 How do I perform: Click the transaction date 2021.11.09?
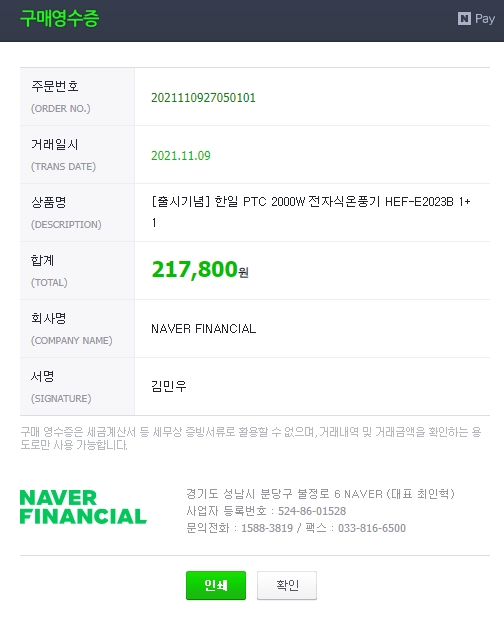tap(181, 156)
